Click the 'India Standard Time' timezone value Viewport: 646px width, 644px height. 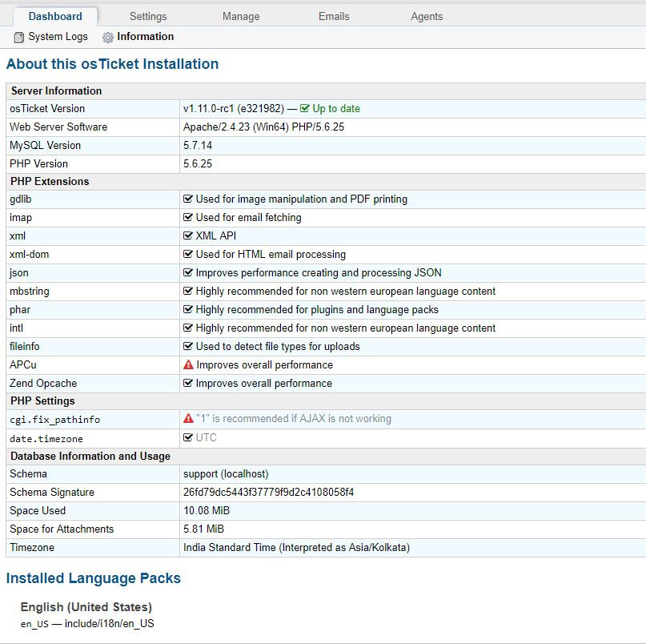[297, 548]
